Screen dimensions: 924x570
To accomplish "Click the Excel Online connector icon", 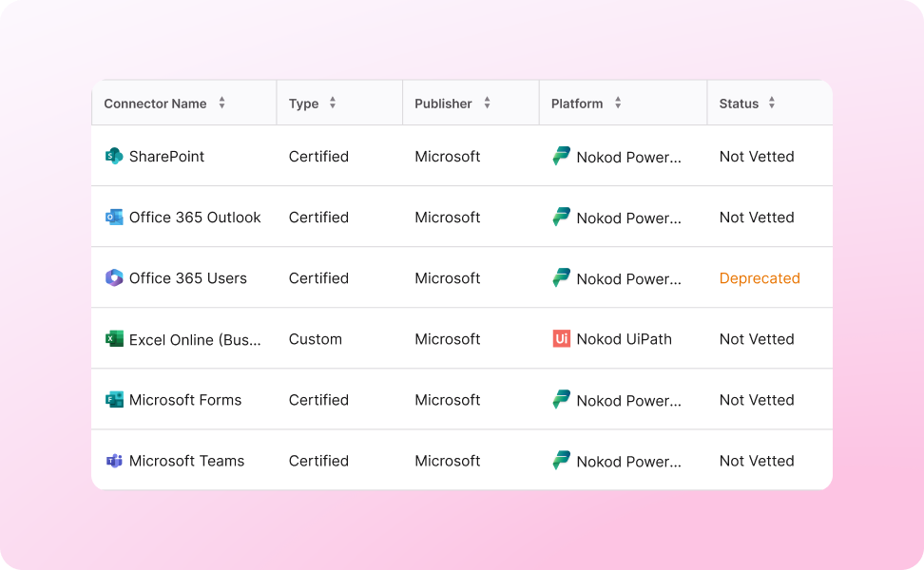I will (x=113, y=338).
